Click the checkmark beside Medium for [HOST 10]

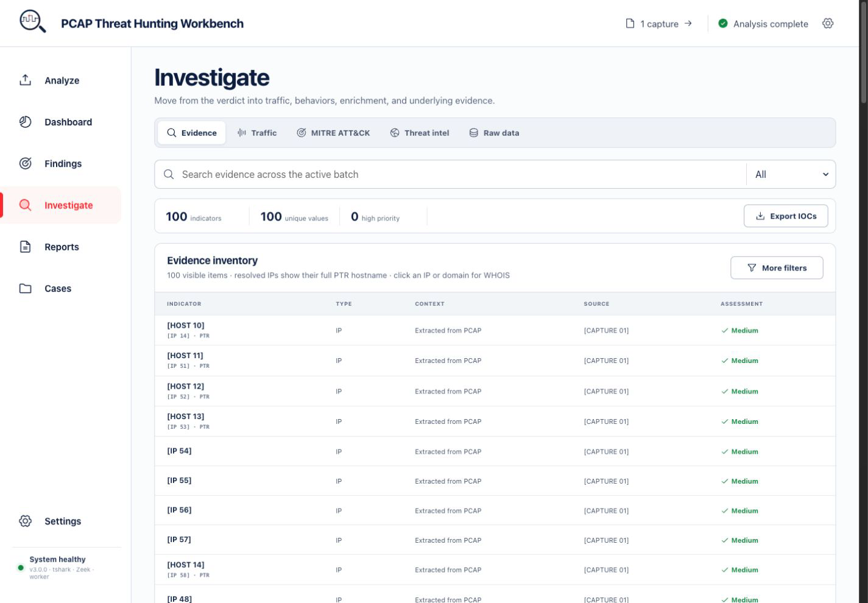[x=725, y=331]
